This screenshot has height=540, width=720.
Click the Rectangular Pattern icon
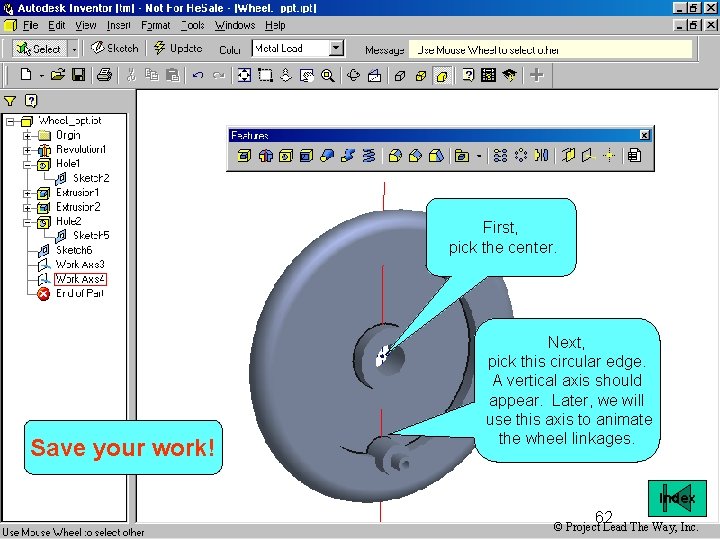pyautogui.click(x=500, y=156)
